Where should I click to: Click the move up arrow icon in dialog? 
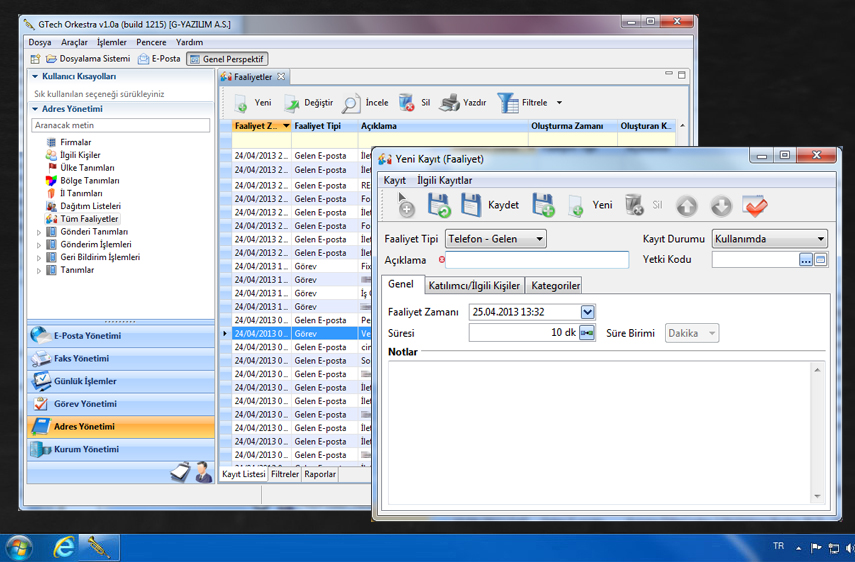point(686,205)
